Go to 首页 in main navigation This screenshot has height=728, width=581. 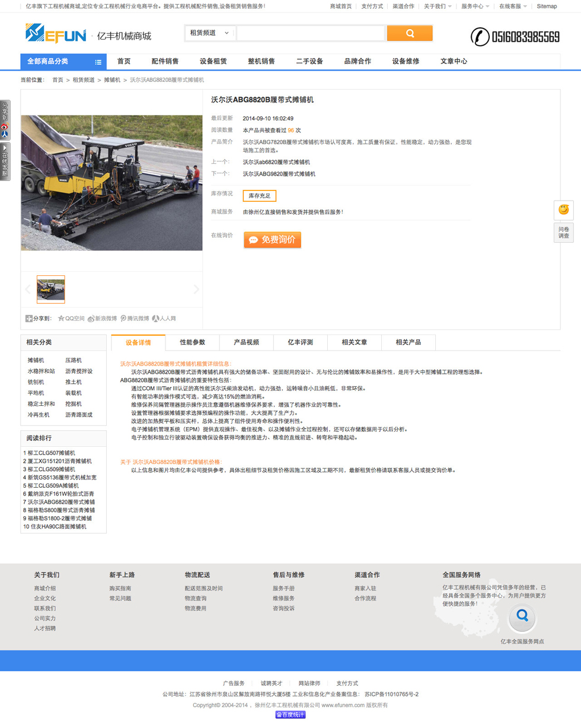124,61
